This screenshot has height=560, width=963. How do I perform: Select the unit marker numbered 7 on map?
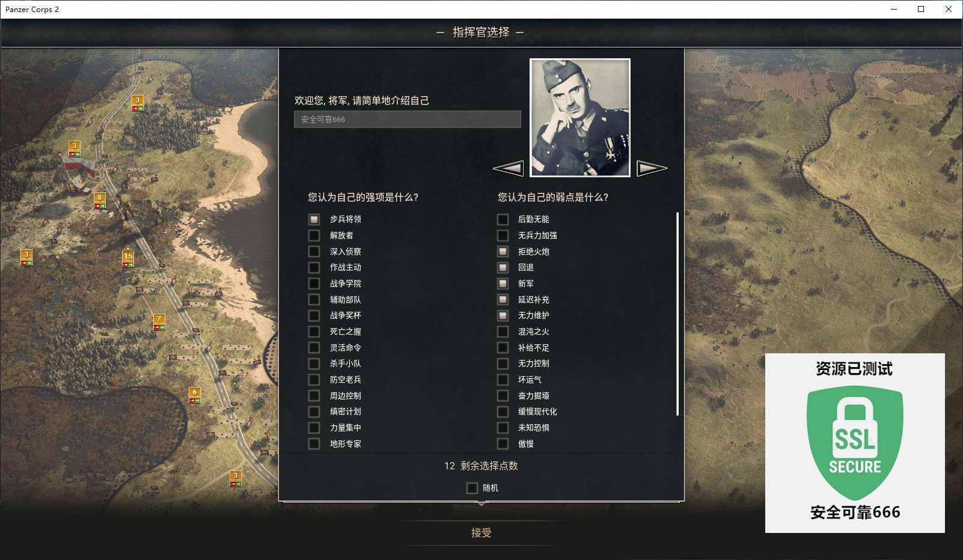(159, 322)
